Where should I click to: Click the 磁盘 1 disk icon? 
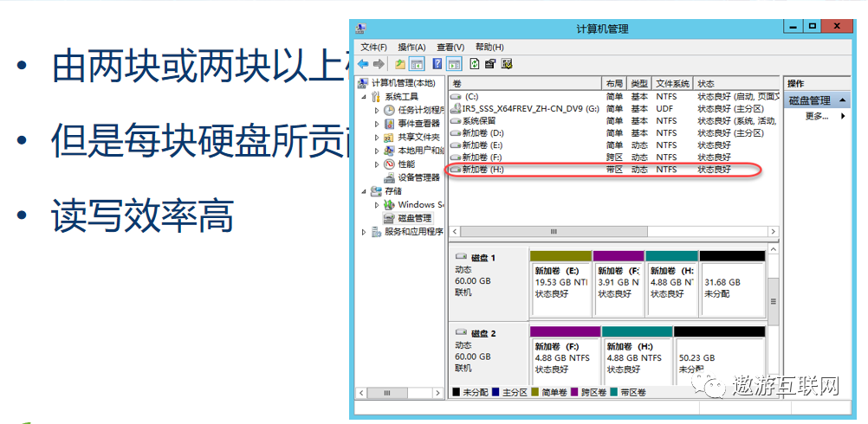click(461, 257)
